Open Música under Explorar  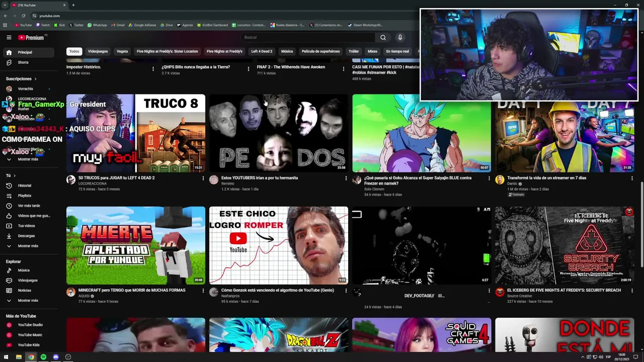coord(24,270)
